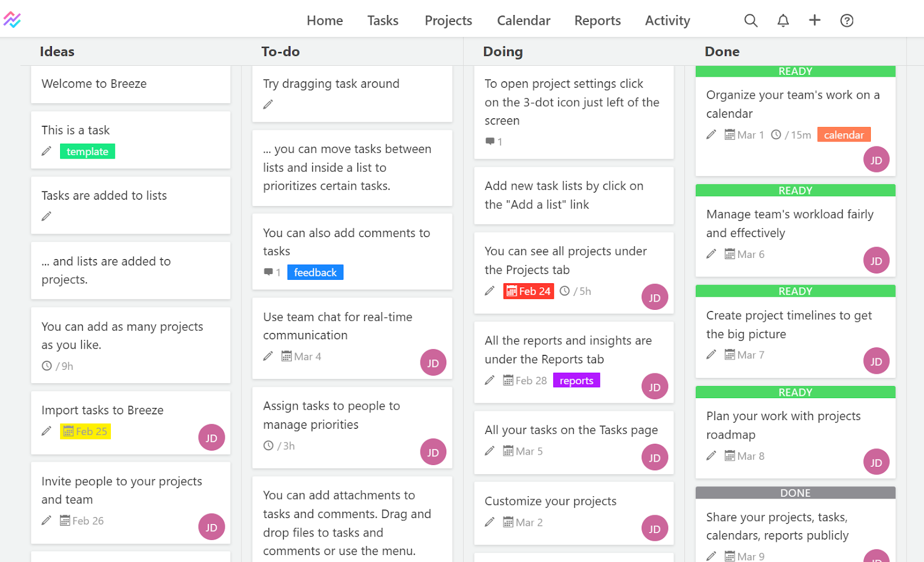924x562 pixels.
Task: Click the Breeze logo icon
Action: (x=12, y=20)
